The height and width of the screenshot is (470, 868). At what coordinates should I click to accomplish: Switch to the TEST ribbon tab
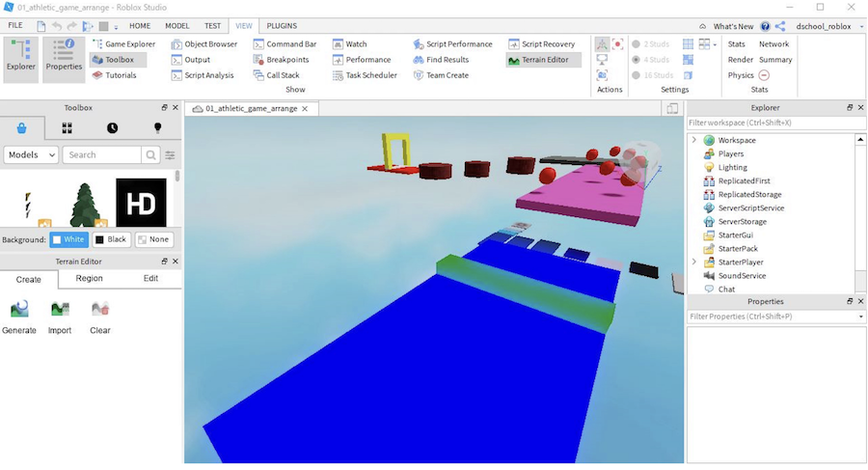pos(212,26)
